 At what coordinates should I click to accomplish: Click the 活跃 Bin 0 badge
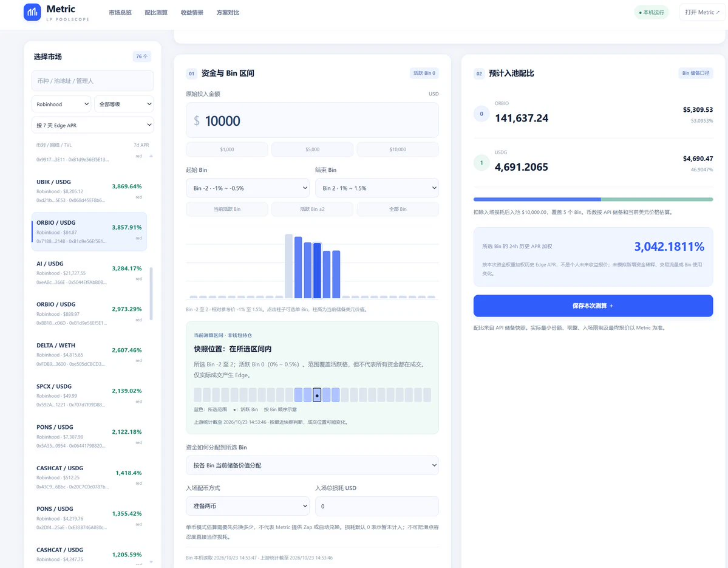[424, 73]
